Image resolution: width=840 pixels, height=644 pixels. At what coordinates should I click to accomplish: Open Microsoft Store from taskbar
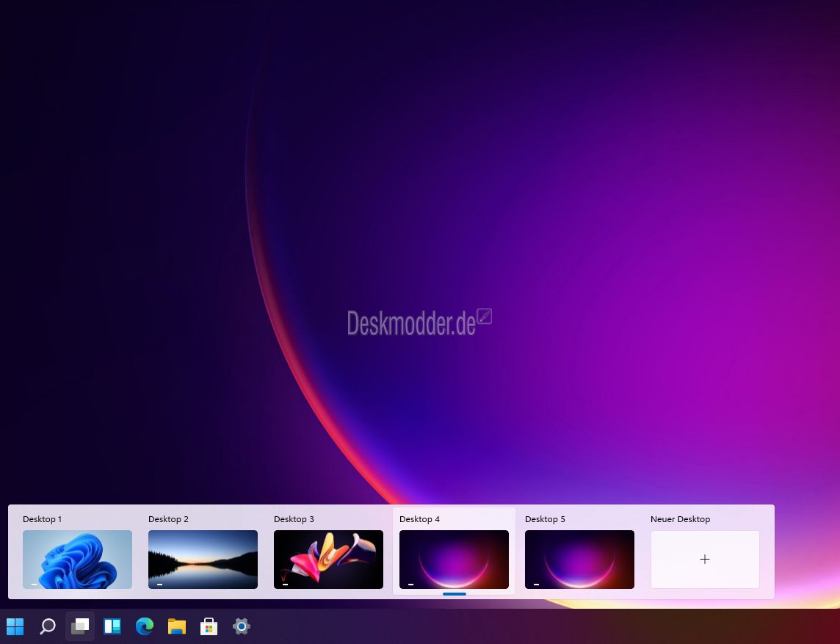(209, 626)
